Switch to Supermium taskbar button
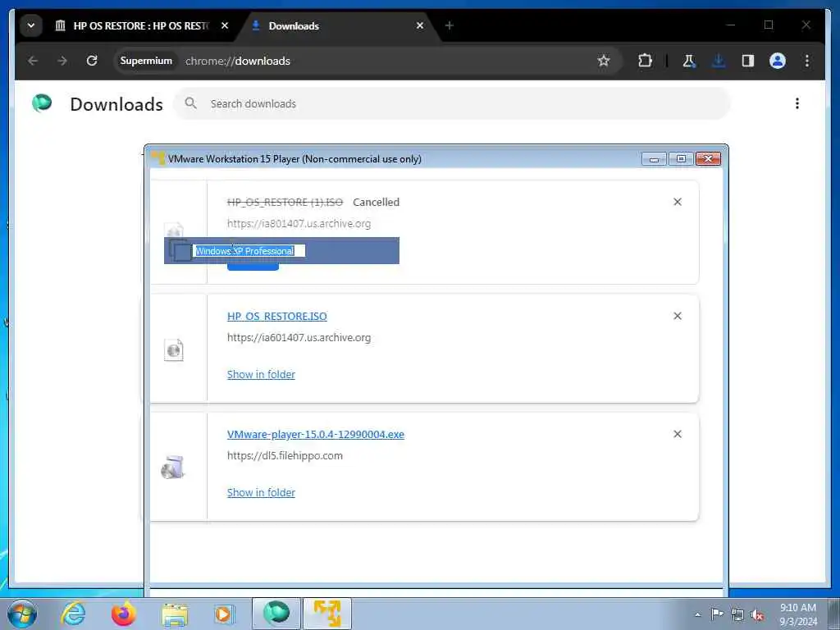This screenshot has height=630, width=840. [x=276, y=614]
